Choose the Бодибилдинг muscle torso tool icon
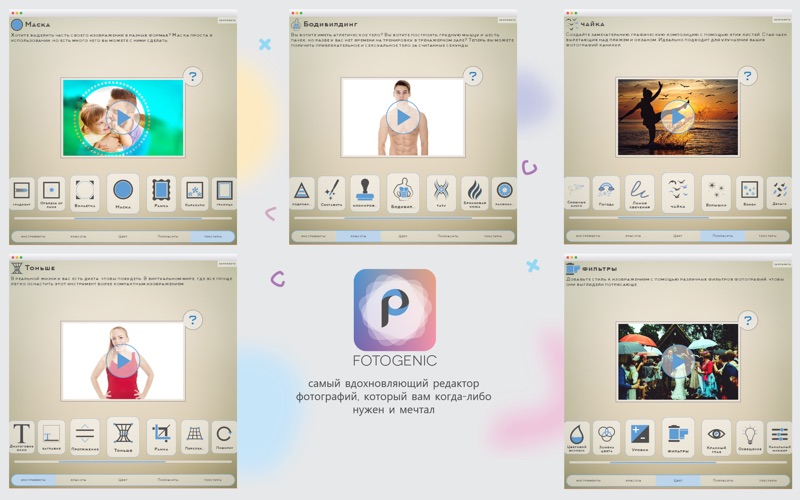 tap(403, 193)
